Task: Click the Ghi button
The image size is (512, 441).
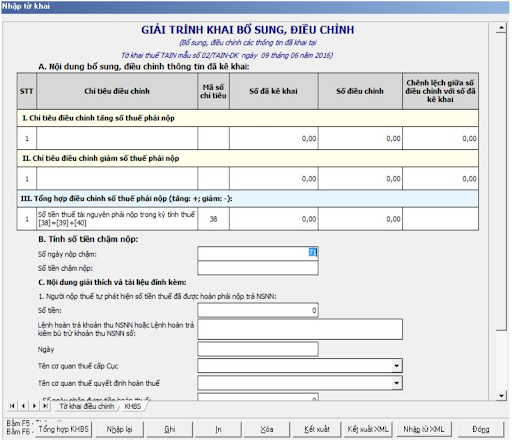Action: [169, 429]
